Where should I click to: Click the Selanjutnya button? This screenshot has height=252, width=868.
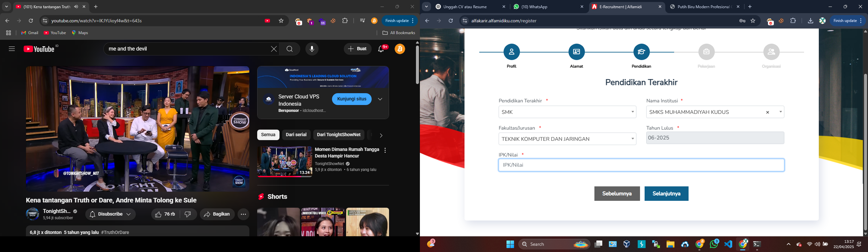667,194
